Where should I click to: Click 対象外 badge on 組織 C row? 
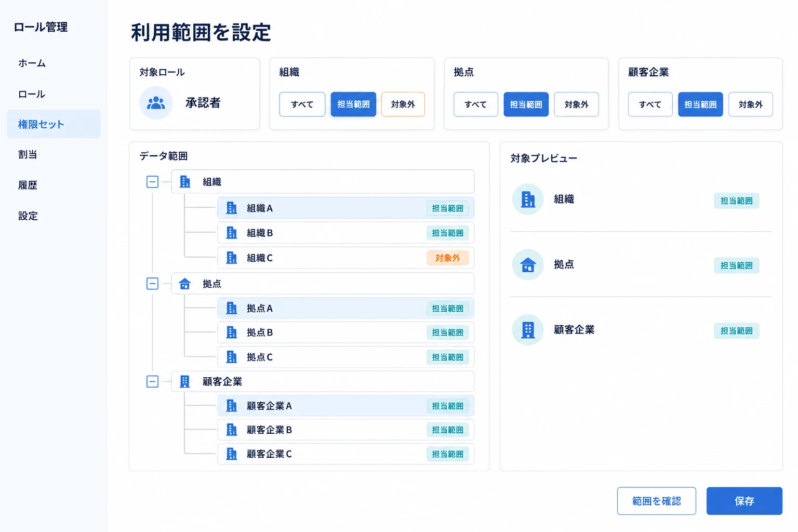click(x=448, y=258)
